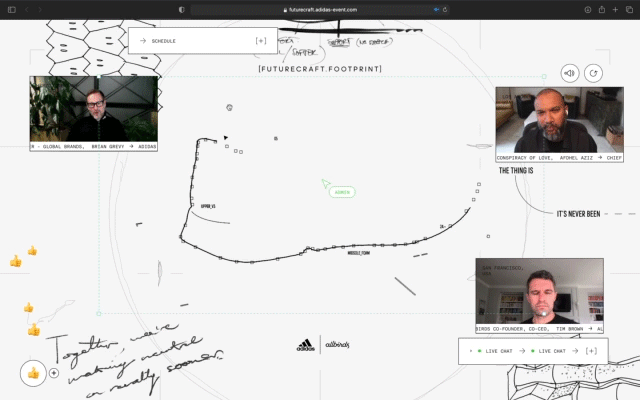Click the Schedule label
Screen dimensions: 640x400
(164, 41)
